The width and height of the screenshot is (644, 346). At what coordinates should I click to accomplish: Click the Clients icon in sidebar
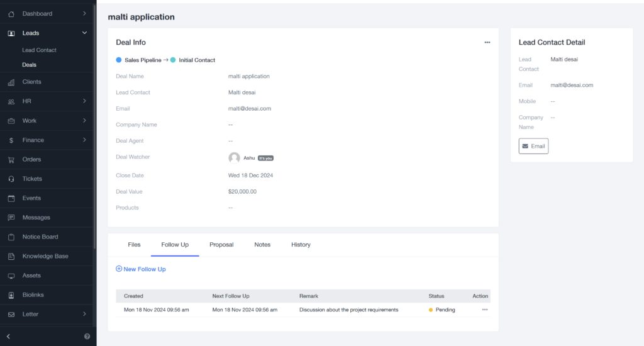click(11, 82)
